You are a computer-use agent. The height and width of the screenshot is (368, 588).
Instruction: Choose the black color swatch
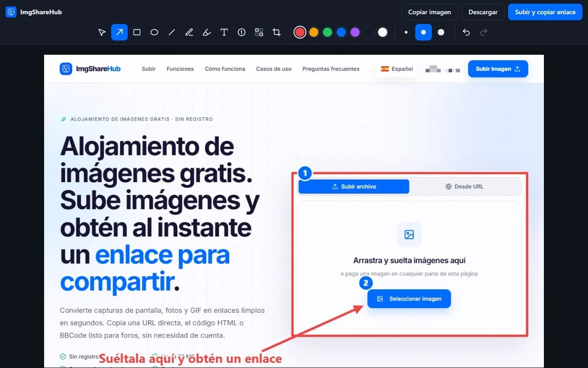coord(369,32)
